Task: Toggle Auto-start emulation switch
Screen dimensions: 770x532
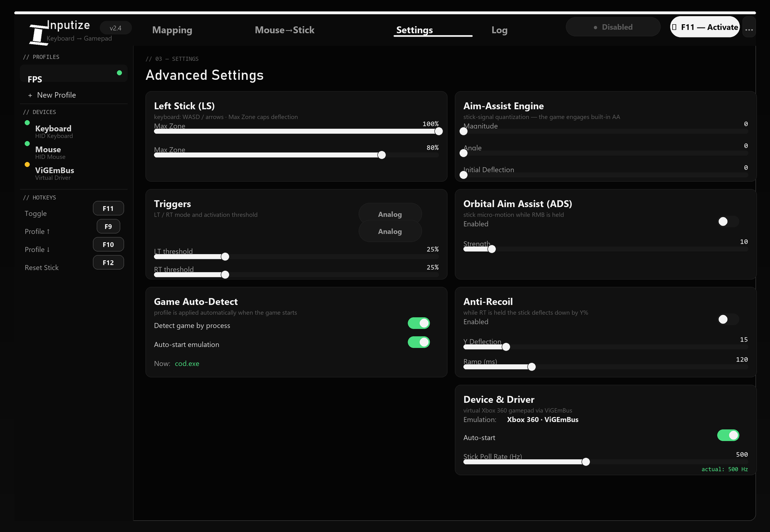Action: 419,342
